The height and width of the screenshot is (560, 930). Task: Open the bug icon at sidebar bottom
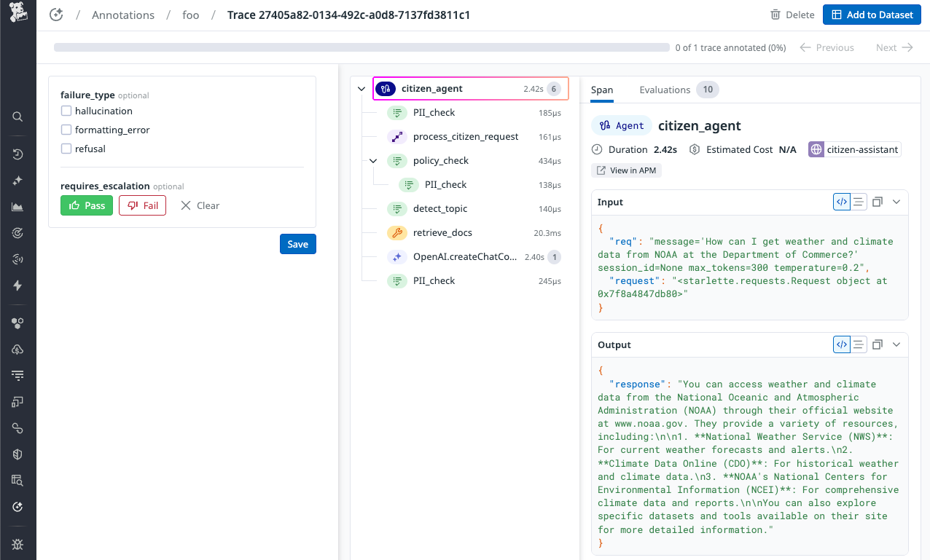coord(18,544)
